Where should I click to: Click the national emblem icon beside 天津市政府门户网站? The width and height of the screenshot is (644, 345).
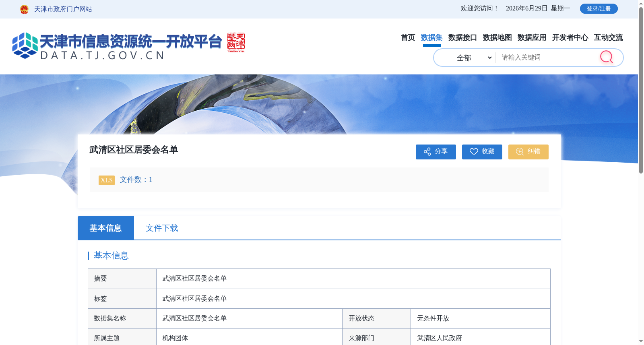tap(24, 9)
